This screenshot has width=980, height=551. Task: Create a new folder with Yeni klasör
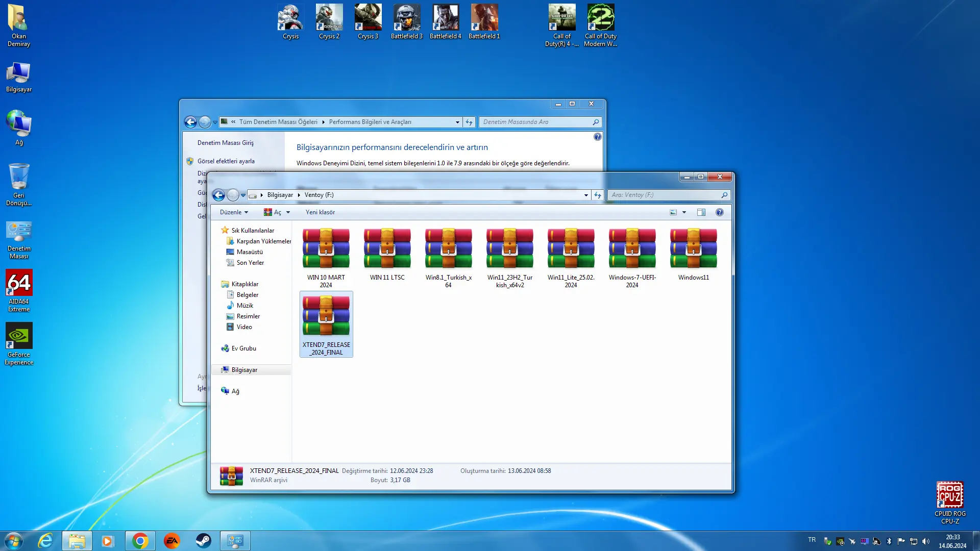click(320, 212)
